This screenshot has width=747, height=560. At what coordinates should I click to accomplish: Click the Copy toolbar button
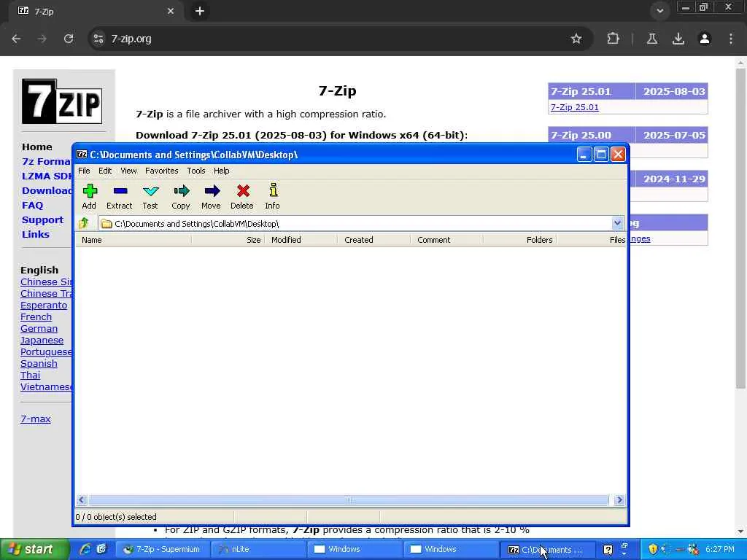[181, 197]
